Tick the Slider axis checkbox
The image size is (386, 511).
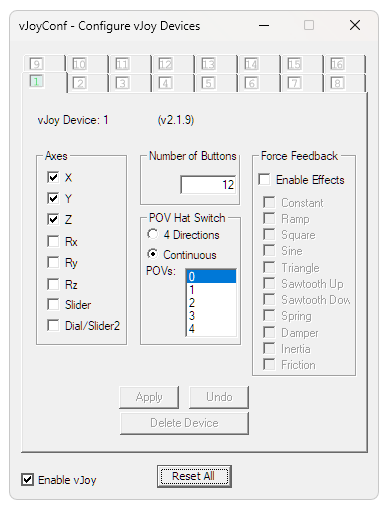click(x=53, y=304)
